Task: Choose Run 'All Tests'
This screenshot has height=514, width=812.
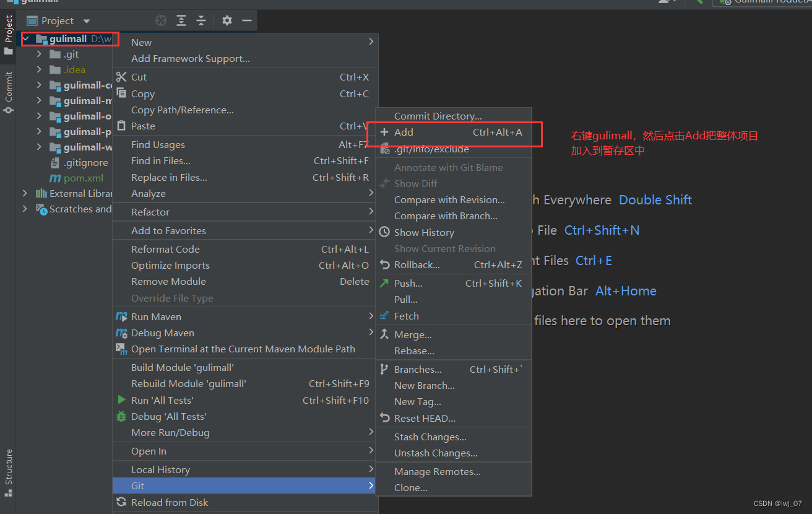Action: (245, 400)
